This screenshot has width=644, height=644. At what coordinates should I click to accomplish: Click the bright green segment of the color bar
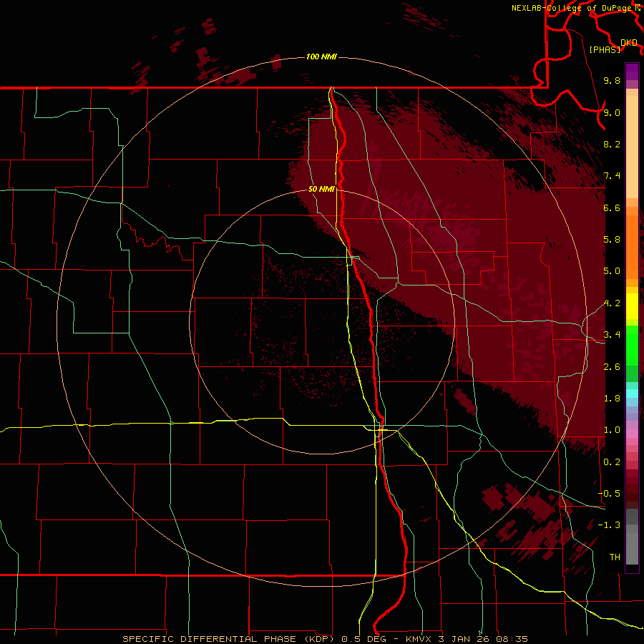click(632, 345)
